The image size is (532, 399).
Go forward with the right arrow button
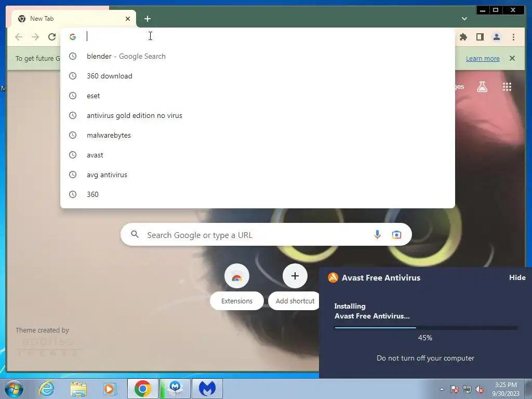(35, 37)
